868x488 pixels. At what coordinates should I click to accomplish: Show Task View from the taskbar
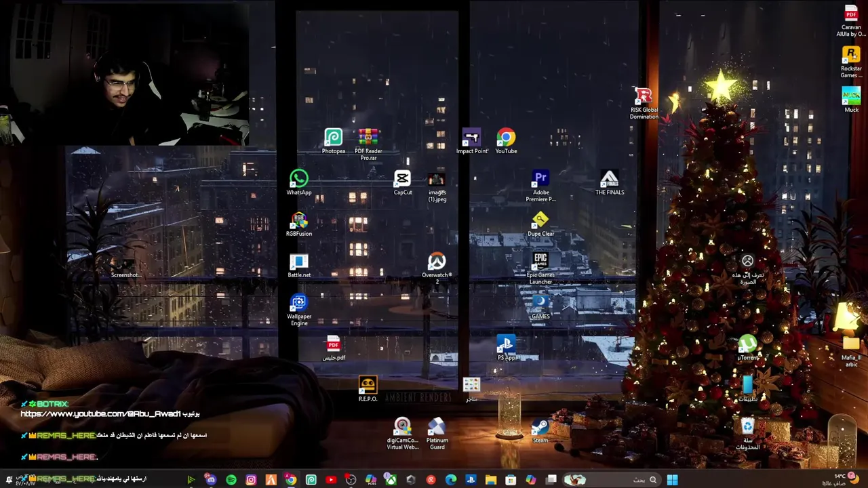[551, 480]
